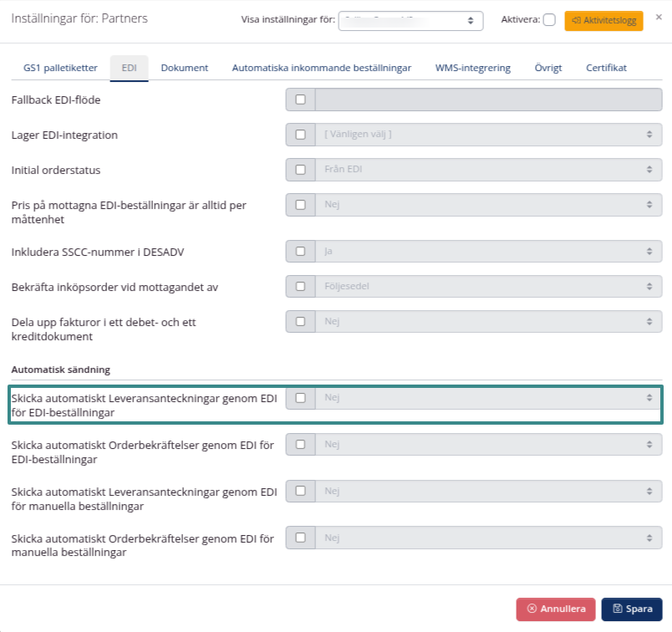Enable override checkbox for Initial orderstatus
This screenshot has width=672, height=632.
pos(301,170)
